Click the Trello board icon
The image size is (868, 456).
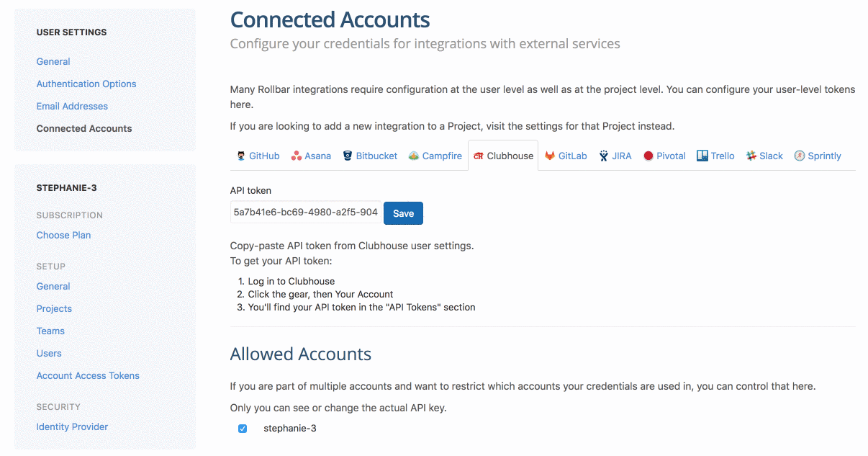coord(702,156)
